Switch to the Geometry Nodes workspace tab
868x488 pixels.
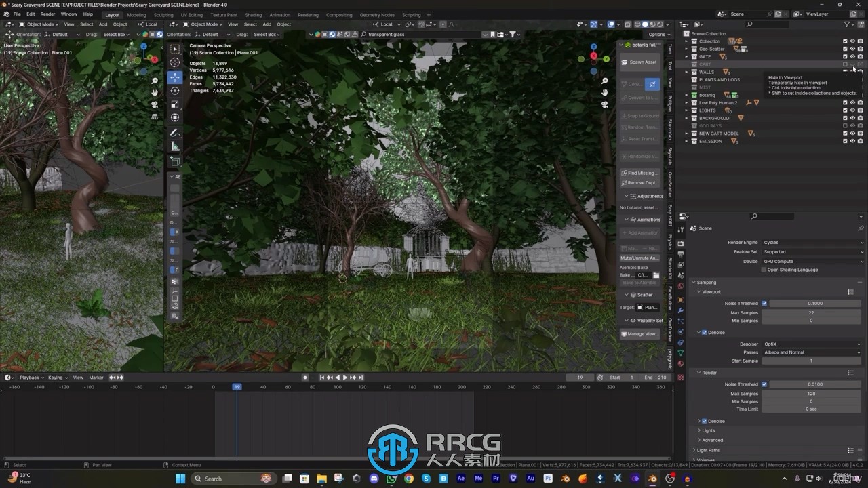(377, 15)
